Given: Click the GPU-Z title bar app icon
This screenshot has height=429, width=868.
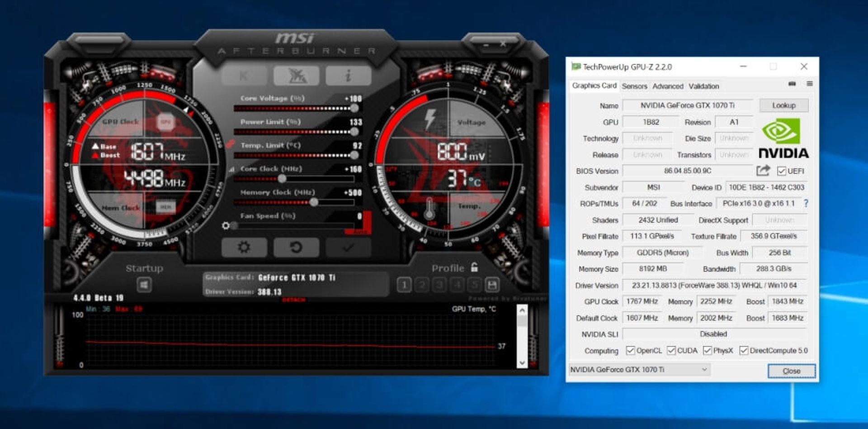Looking at the screenshot, I should click(576, 67).
